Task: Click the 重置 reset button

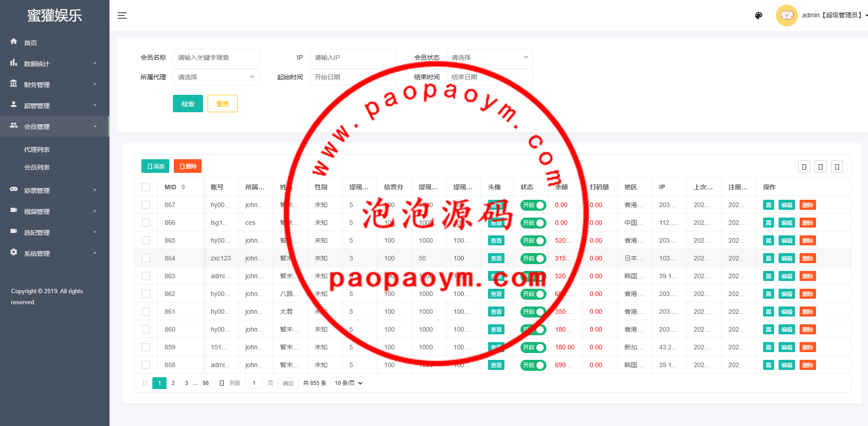Action: point(222,104)
